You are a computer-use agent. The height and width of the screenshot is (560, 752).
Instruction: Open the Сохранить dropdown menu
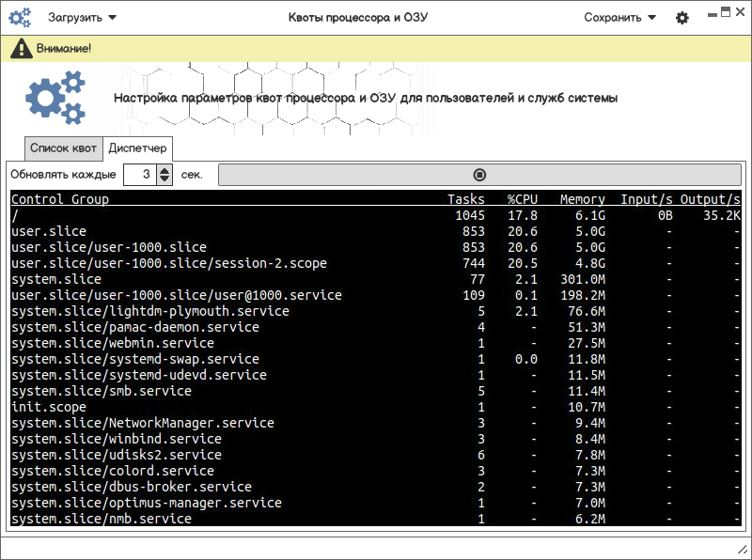(619, 18)
